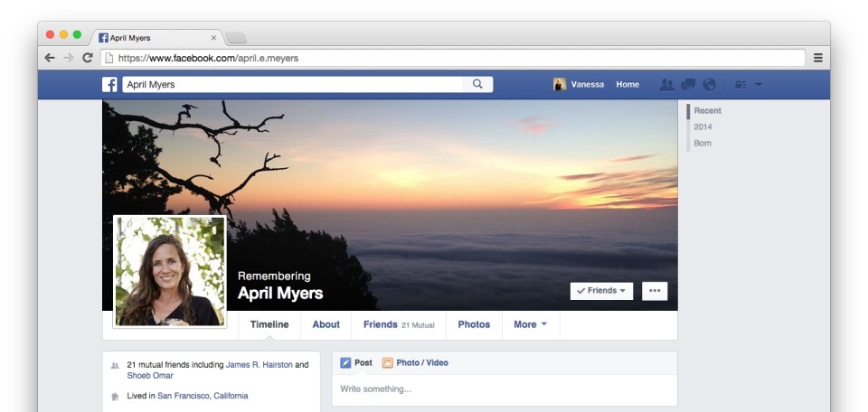This screenshot has width=868, height=412.
Task: Click the browser back arrow
Action: click(50, 58)
